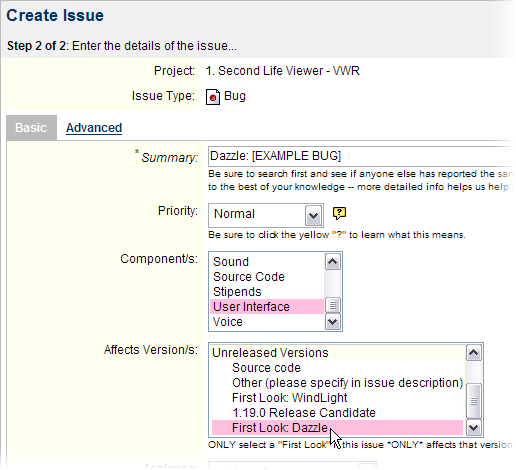Viewport: 516px width, 470px height.
Task: Choose Sound in the Components list
Action: click(267, 262)
